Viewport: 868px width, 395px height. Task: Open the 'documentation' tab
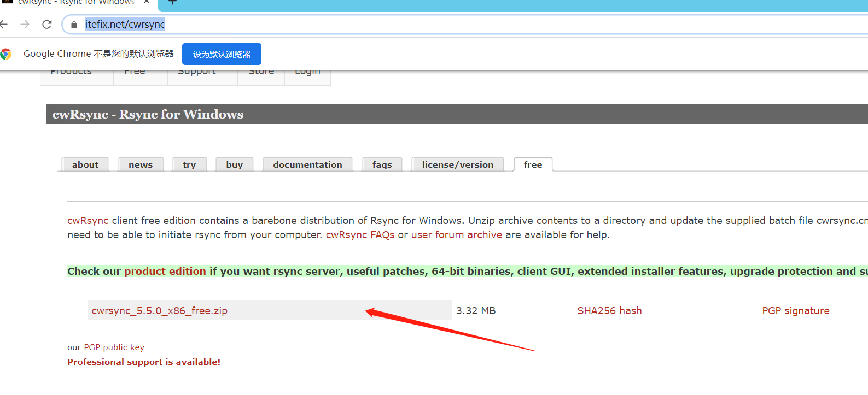[x=308, y=164]
